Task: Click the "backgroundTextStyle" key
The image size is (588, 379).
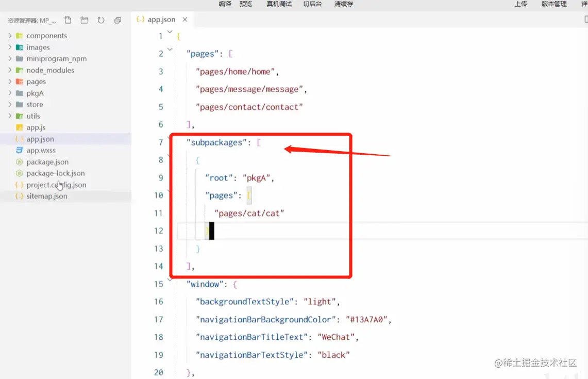Action: [244, 302]
